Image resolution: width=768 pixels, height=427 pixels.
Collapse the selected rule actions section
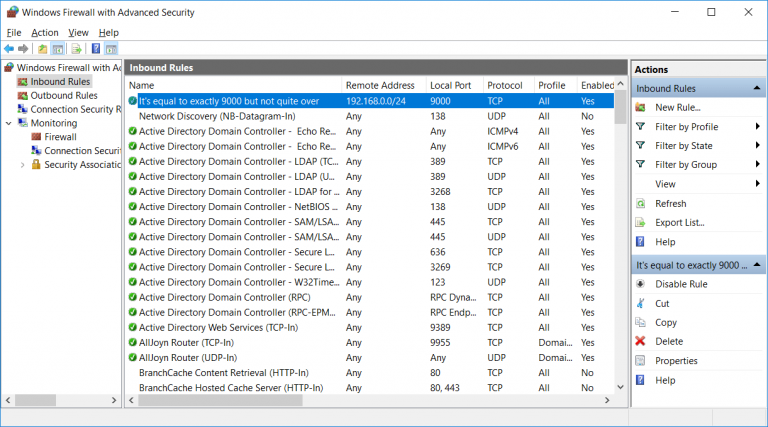point(757,265)
